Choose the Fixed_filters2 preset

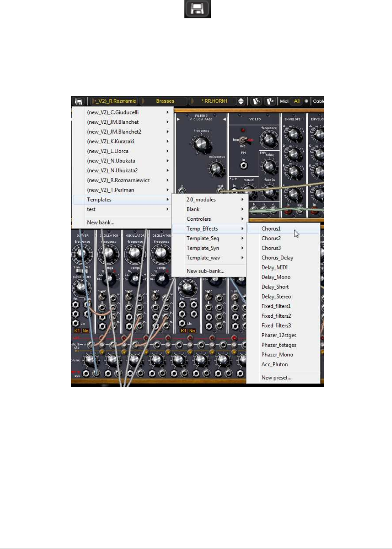coord(283,316)
